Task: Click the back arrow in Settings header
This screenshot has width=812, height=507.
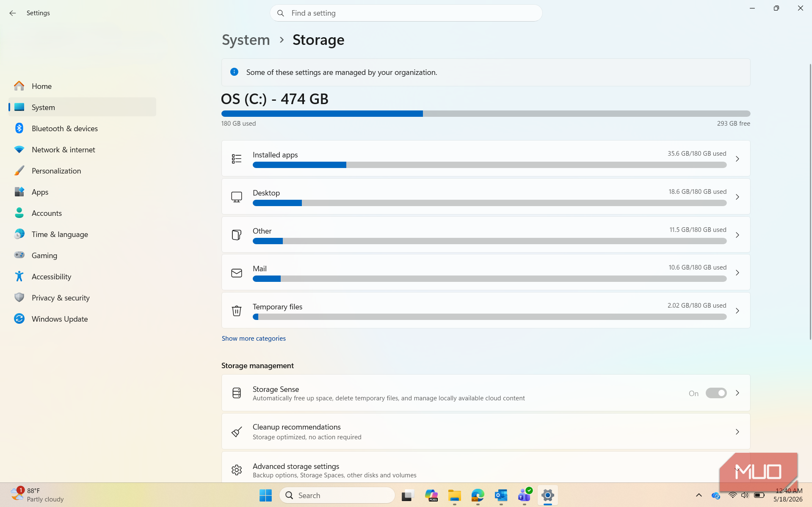Action: 13,13
